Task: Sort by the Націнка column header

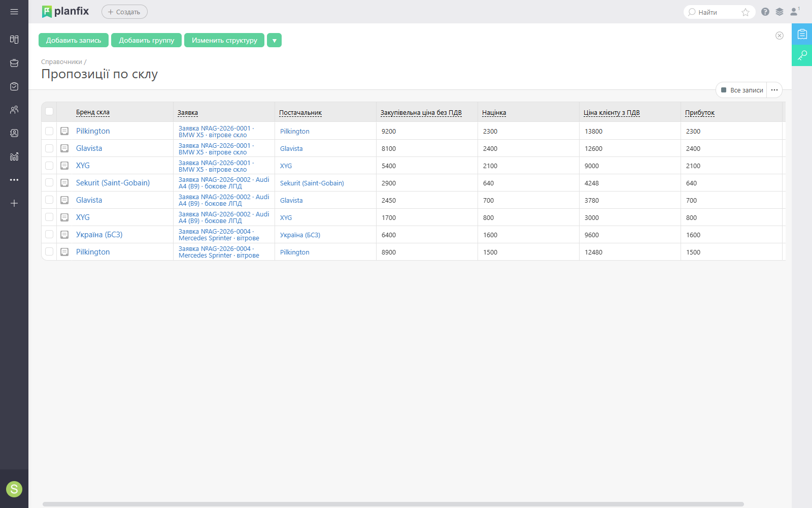Action: pyautogui.click(x=494, y=113)
